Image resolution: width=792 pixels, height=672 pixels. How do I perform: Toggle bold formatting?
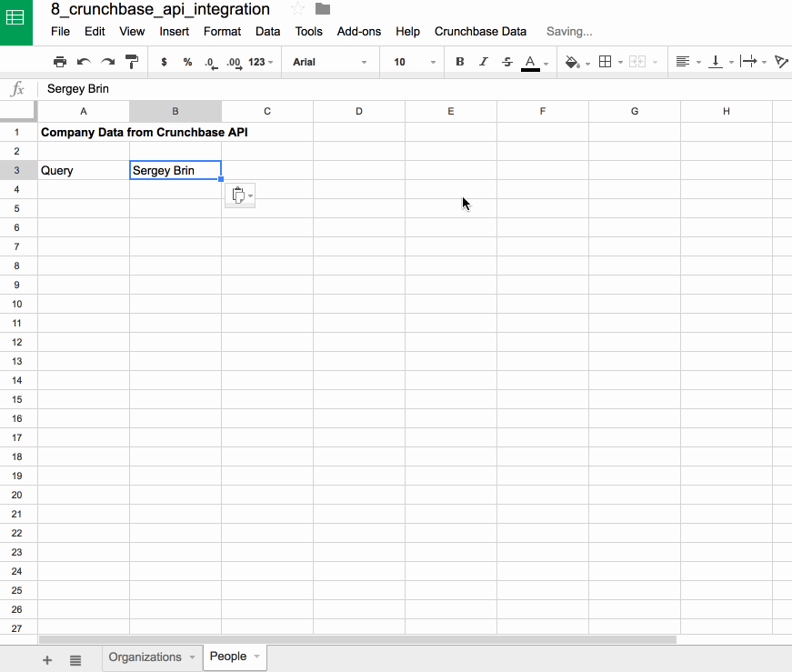[x=459, y=62]
